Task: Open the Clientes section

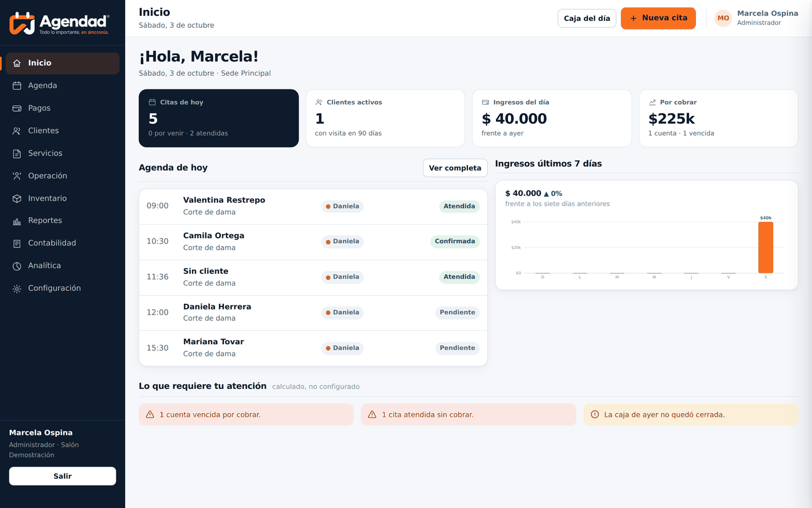Action: (63, 131)
